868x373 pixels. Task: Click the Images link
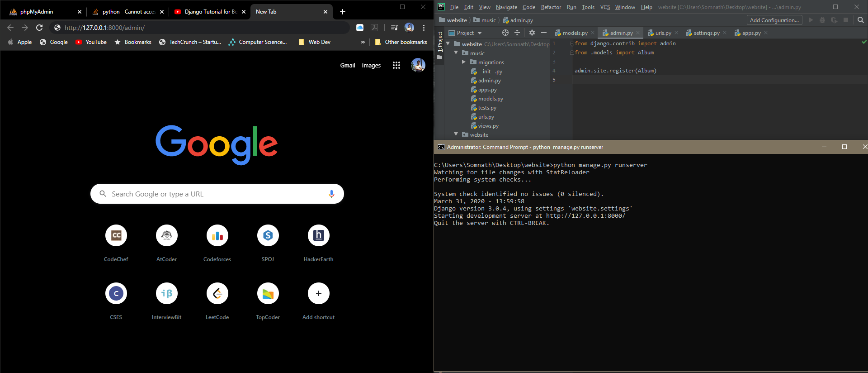tap(371, 65)
